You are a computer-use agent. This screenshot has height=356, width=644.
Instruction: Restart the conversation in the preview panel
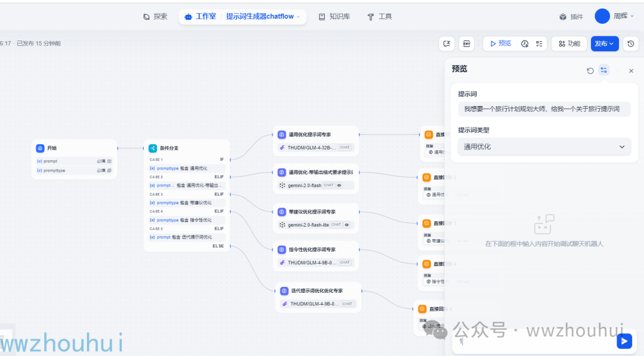click(590, 70)
